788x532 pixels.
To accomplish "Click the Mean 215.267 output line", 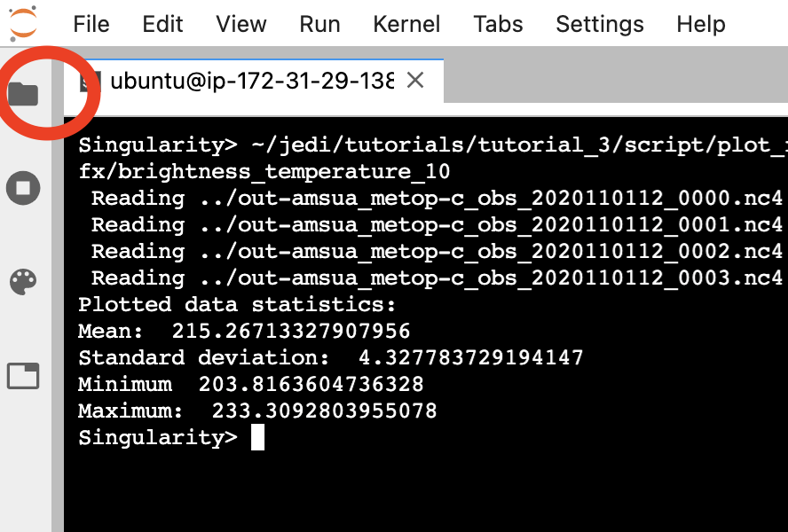I will coord(244,331).
